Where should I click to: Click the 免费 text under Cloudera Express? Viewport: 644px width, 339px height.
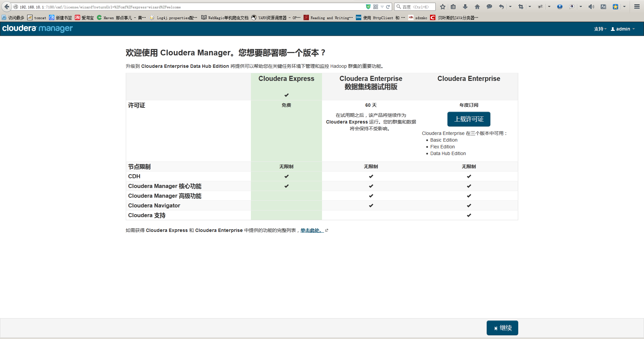click(286, 105)
